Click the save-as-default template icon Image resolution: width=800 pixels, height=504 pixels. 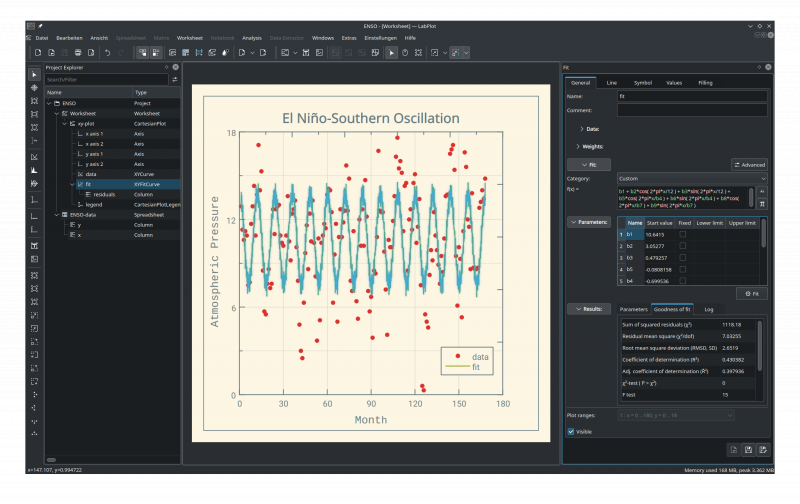coord(763,449)
